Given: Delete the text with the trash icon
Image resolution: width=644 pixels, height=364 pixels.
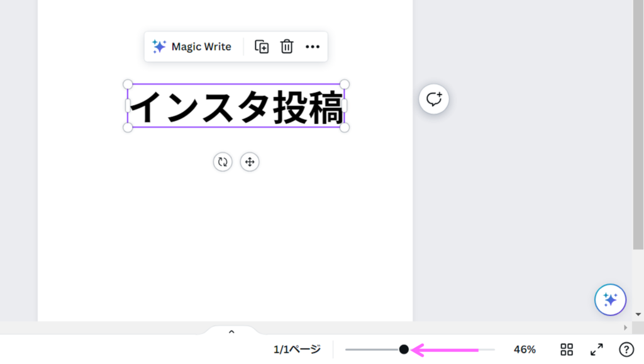Looking at the screenshot, I should [287, 47].
